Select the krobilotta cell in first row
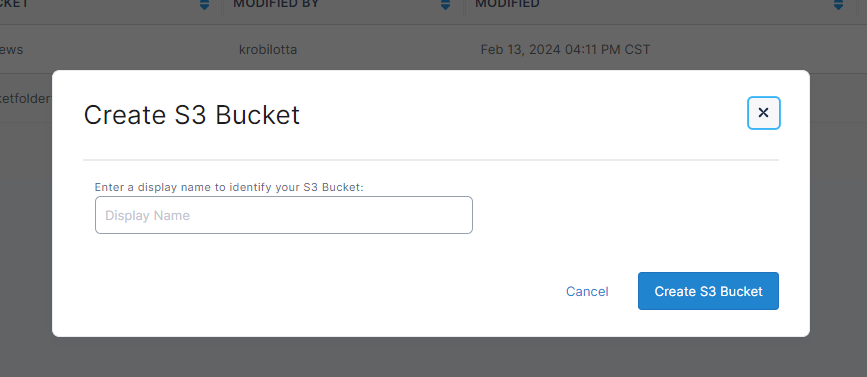 (x=268, y=50)
